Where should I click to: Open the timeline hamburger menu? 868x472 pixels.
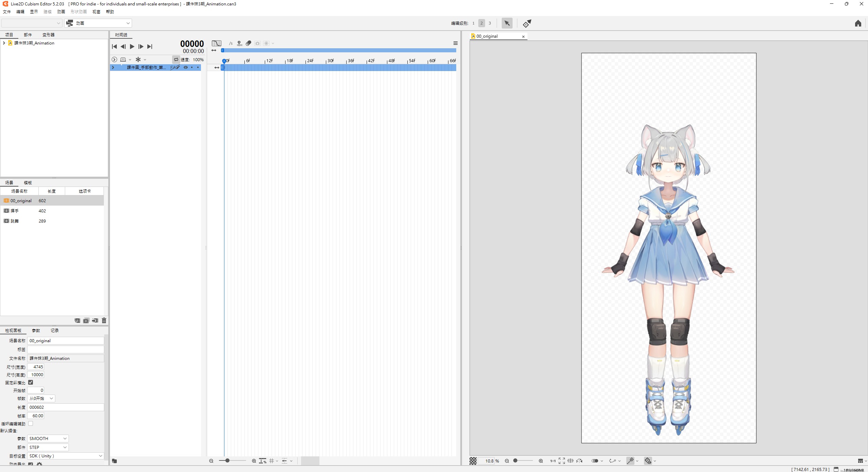[456, 43]
